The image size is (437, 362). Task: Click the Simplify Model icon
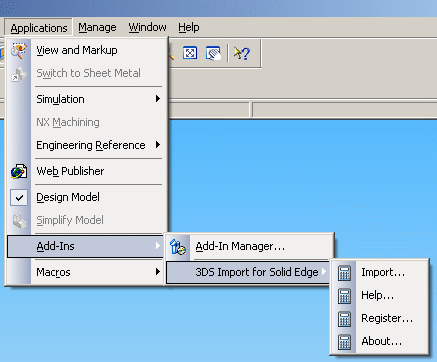click(19, 221)
